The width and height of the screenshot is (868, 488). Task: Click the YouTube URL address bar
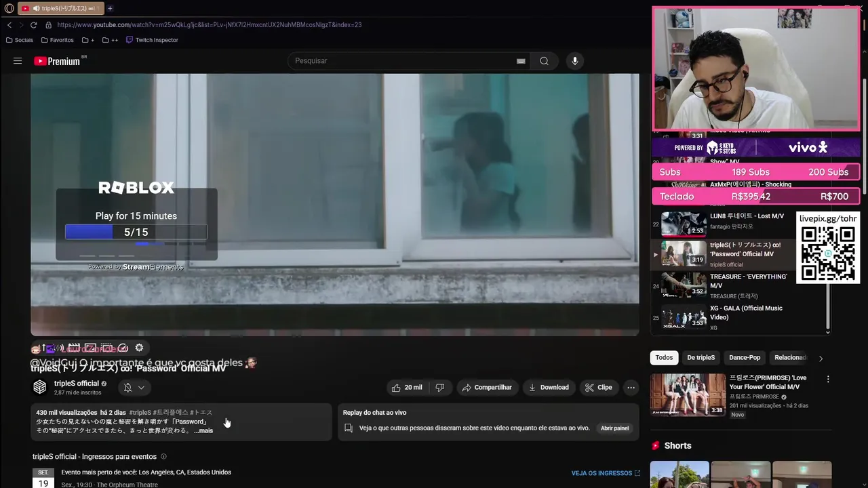209,25
